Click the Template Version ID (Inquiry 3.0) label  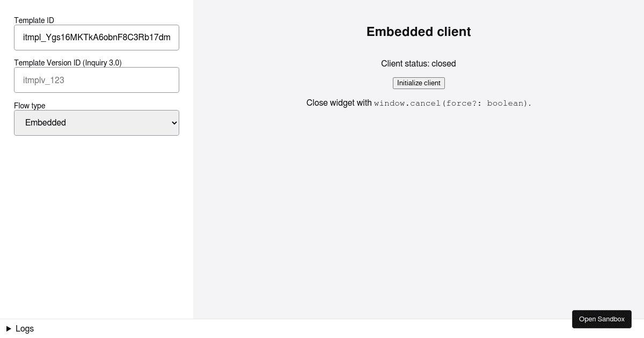pyautogui.click(x=68, y=63)
